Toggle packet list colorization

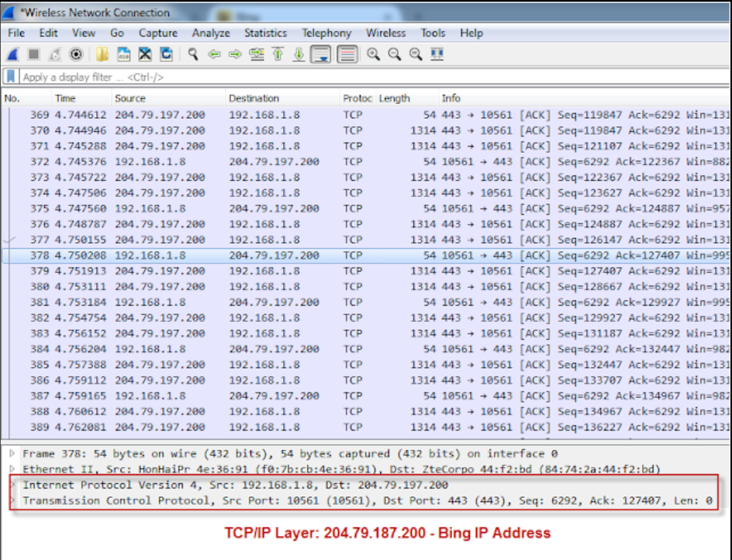click(347, 54)
